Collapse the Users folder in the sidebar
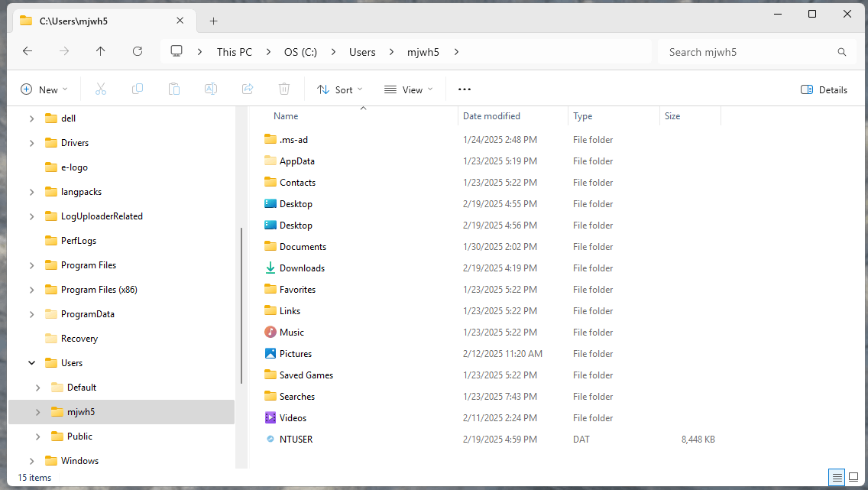 pyautogui.click(x=31, y=362)
